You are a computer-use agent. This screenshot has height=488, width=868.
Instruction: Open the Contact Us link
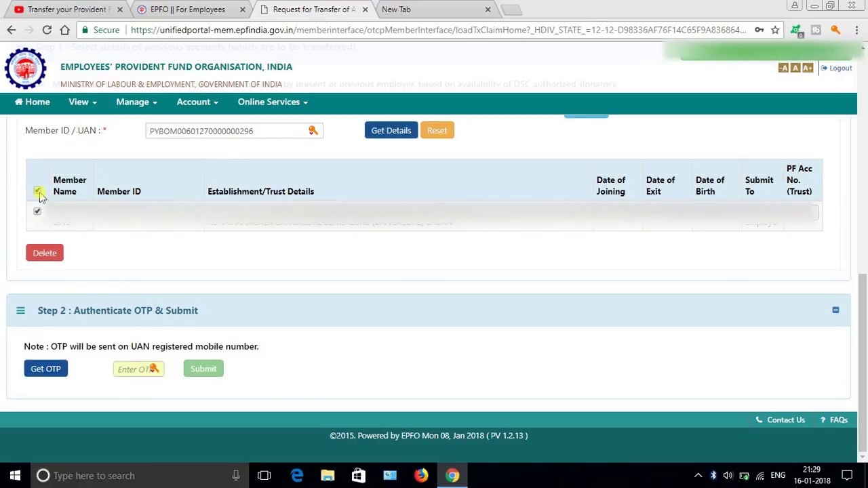(x=781, y=420)
